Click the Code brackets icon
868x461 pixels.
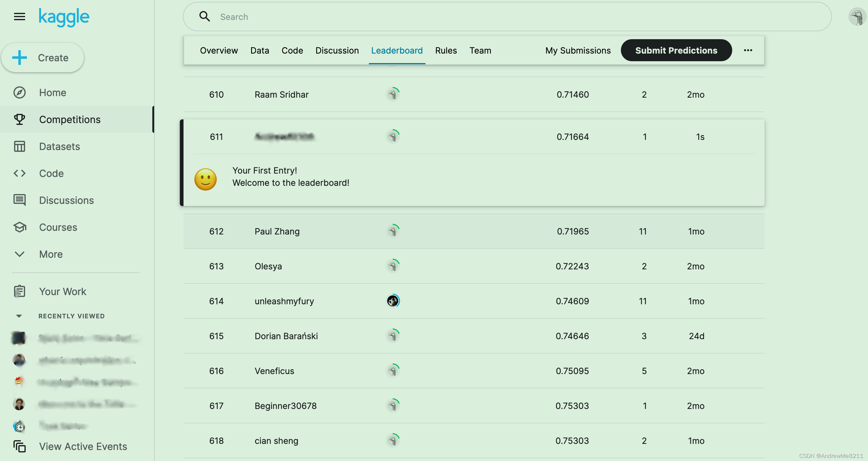(x=20, y=173)
